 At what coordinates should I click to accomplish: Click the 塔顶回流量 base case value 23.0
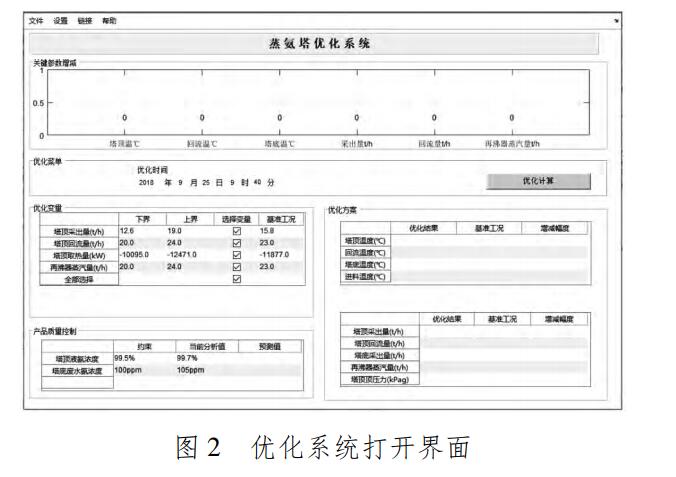tap(267, 243)
